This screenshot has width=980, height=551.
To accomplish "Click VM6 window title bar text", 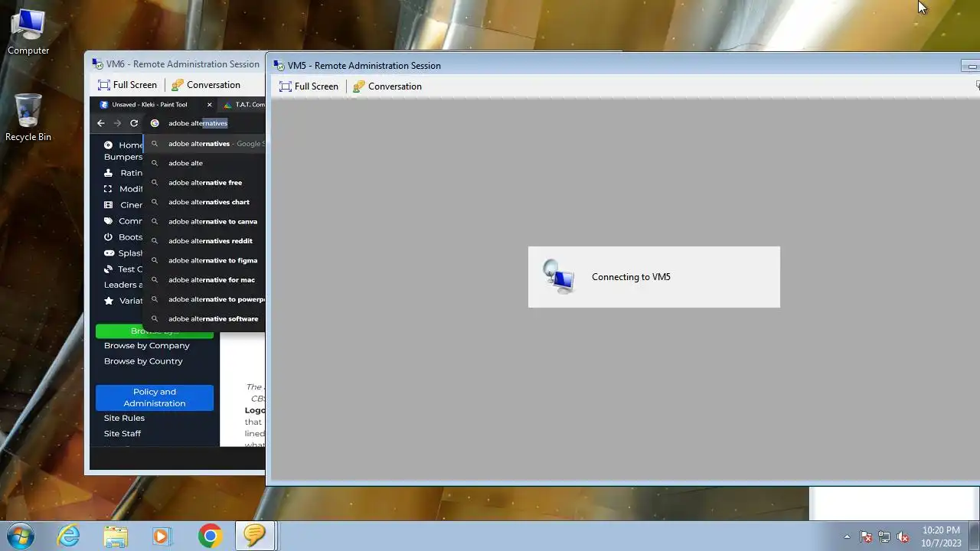I will [x=182, y=64].
